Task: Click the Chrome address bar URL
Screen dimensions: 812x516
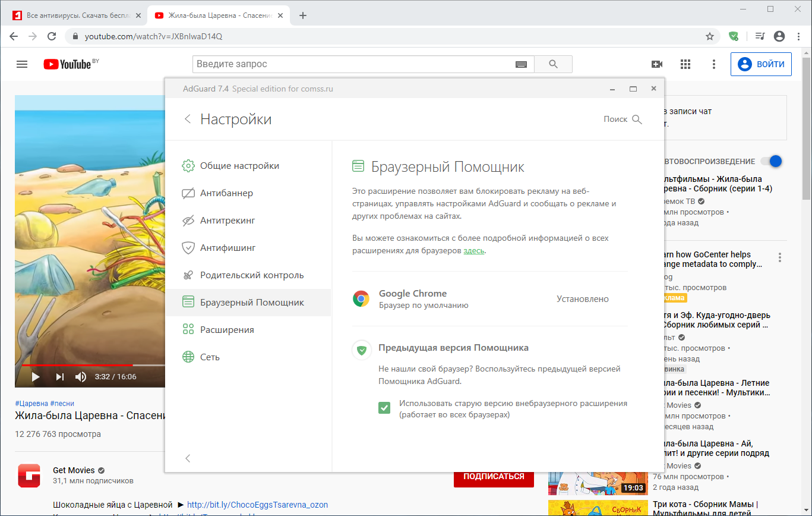Action: coord(153,36)
